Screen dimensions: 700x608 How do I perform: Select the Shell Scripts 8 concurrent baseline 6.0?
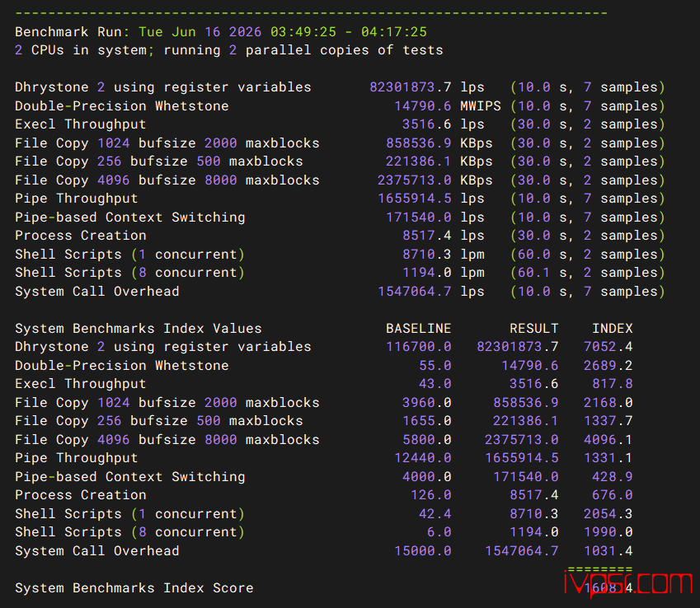point(439,531)
